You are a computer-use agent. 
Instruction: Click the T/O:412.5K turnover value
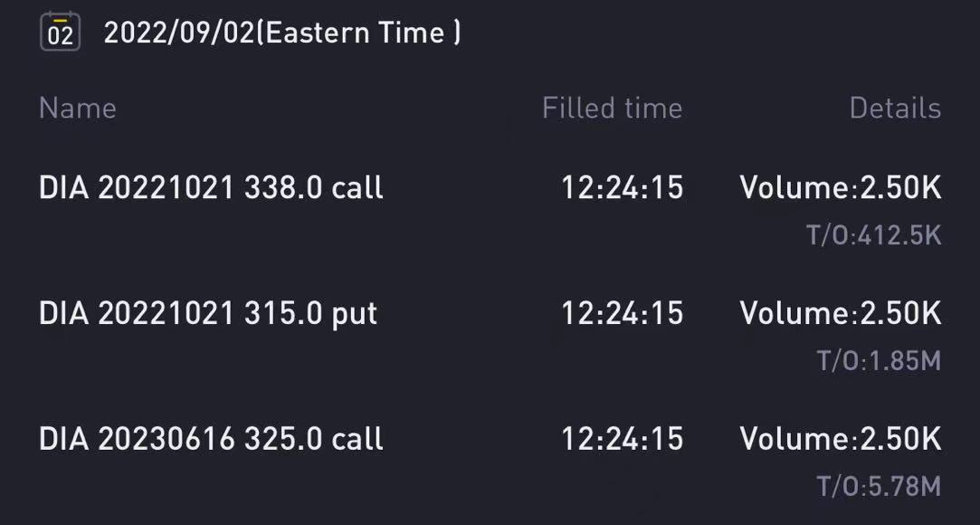(x=873, y=236)
